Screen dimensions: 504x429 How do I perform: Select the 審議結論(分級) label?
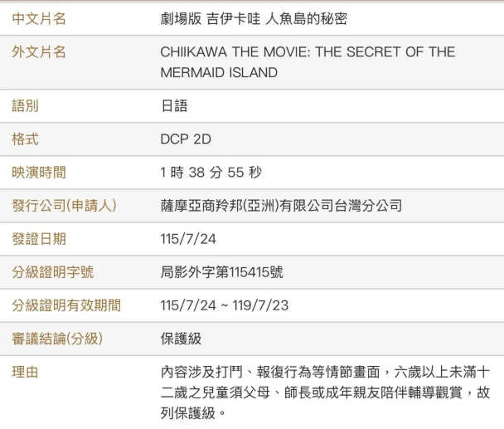[x=57, y=339]
